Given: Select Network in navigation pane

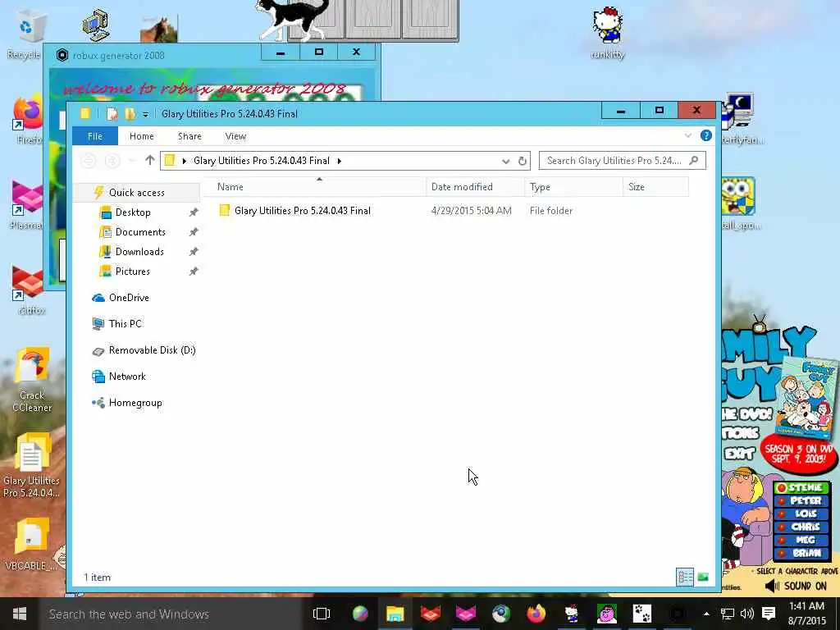Looking at the screenshot, I should (x=127, y=377).
